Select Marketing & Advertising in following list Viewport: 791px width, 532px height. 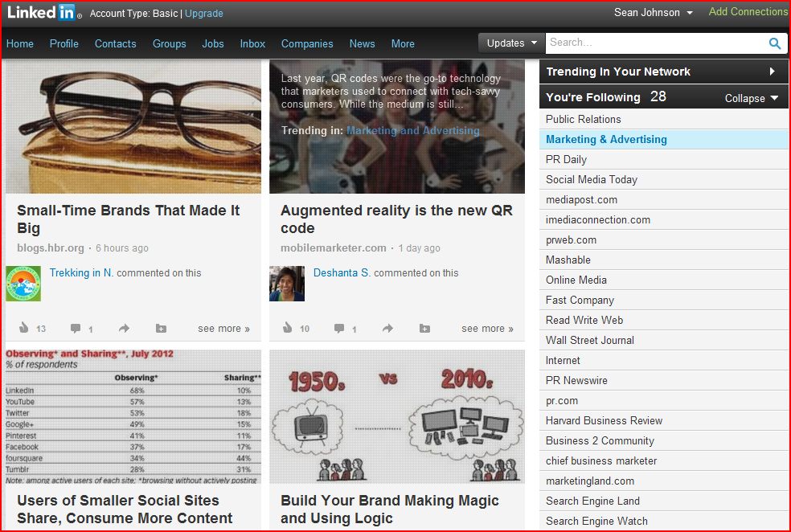(x=663, y=140)
